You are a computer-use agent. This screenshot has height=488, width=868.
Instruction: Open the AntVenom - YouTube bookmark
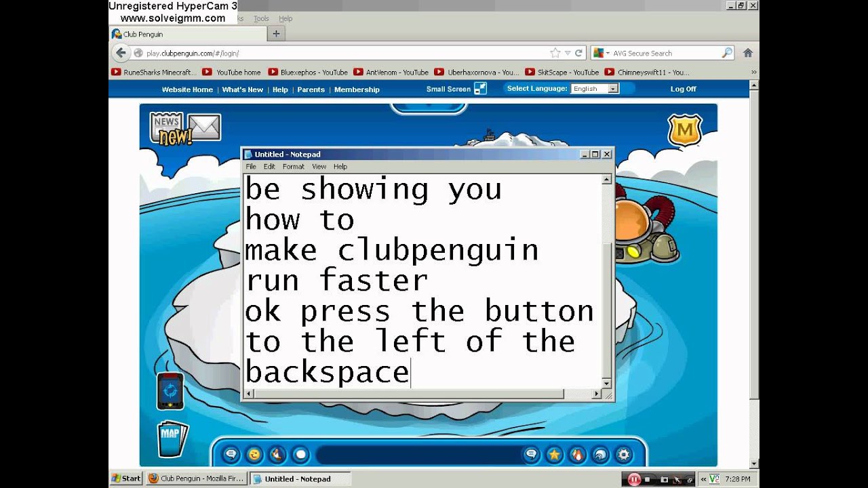[x=391, y=72]
